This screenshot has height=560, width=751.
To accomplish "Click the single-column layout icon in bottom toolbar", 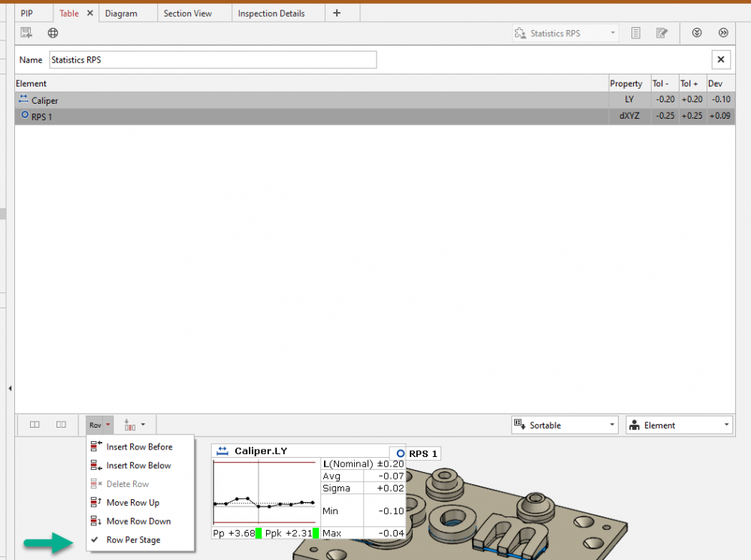I will 35,425.
